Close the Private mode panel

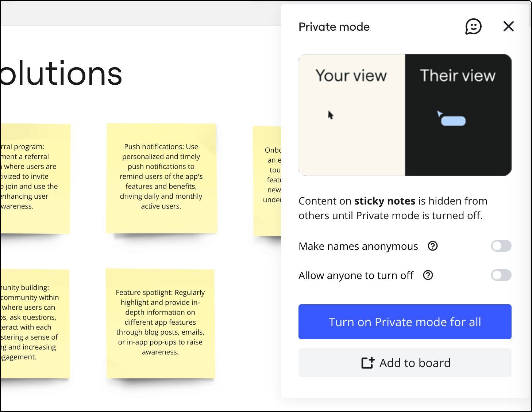508,26
